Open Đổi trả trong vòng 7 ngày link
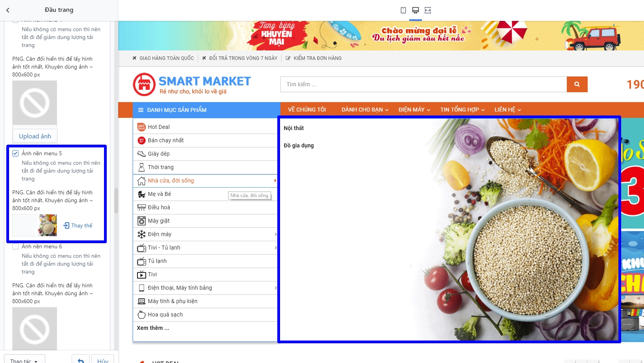This screenshot has width=644, height=363. coord(240,58)
